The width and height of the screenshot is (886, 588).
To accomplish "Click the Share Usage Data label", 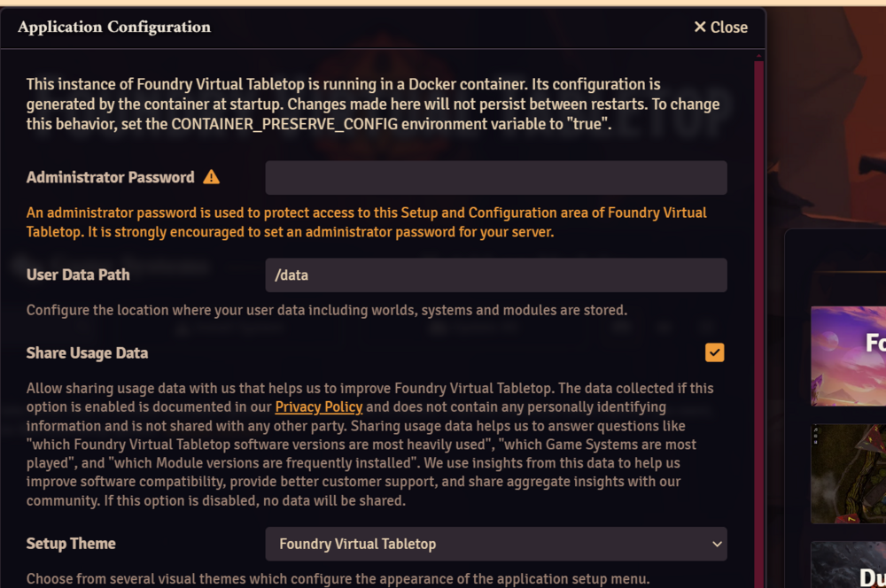I will [x=87, y=353].
